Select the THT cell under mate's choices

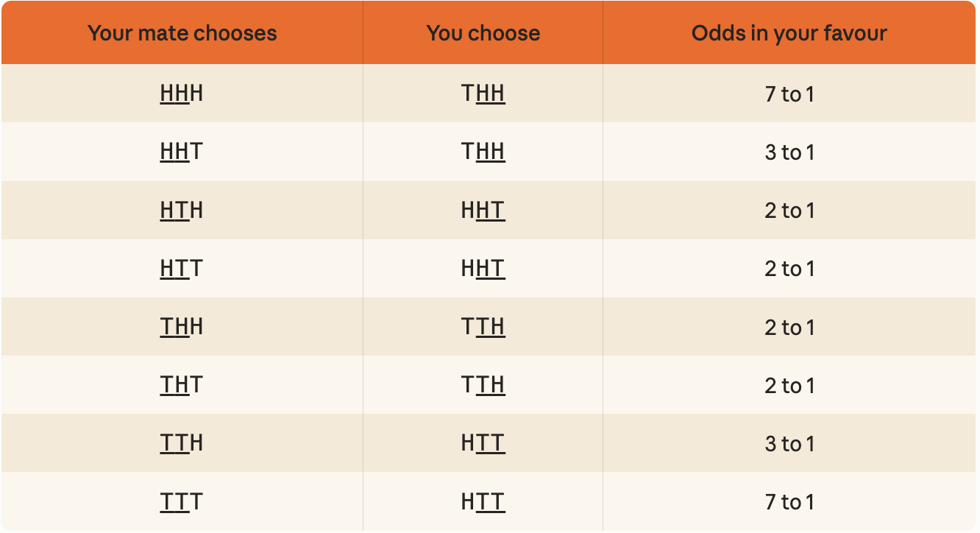(x=182, y=385)
